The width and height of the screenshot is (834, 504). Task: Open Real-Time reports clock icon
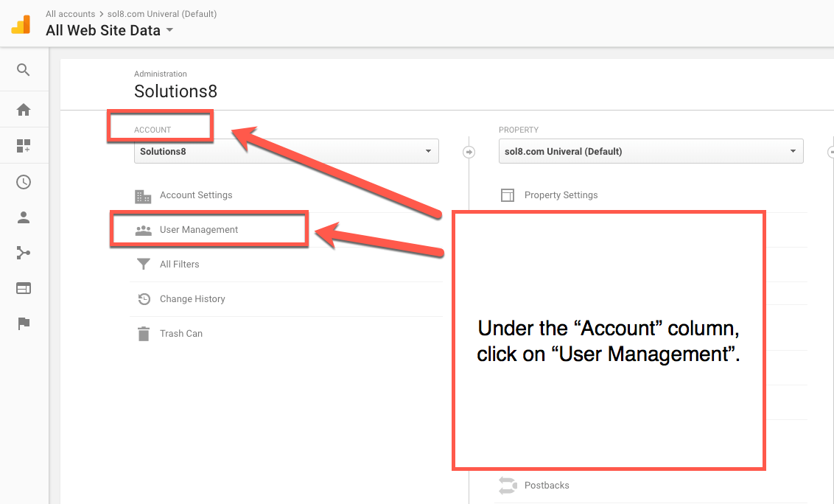click(24, 182)
